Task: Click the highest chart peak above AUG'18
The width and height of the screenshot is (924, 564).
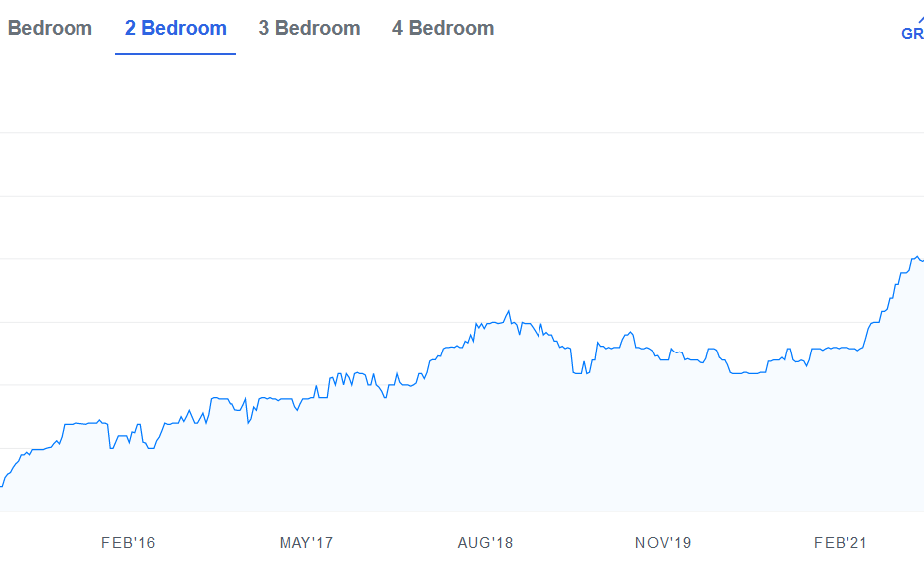Action: 509,311
